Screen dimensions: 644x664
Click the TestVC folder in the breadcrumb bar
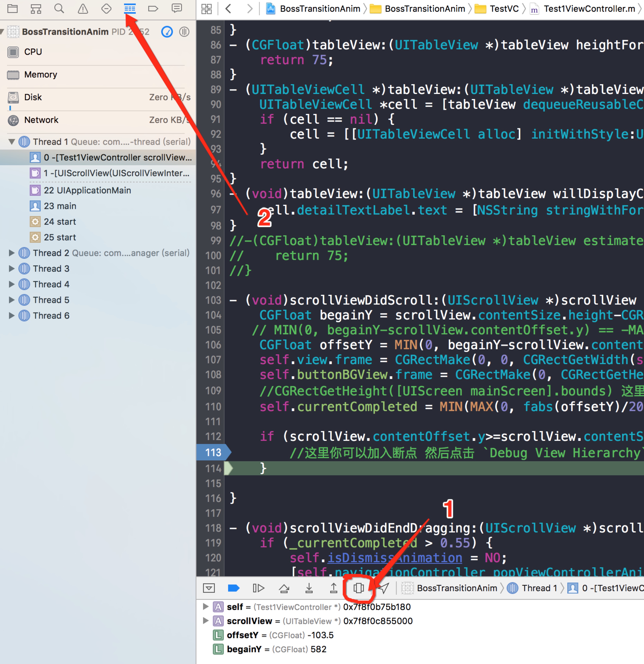click(x=504, y=9)
